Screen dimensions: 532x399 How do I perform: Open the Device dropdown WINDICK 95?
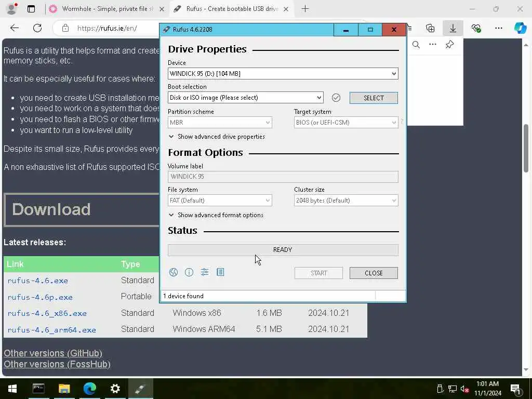[x=283, y=74]
